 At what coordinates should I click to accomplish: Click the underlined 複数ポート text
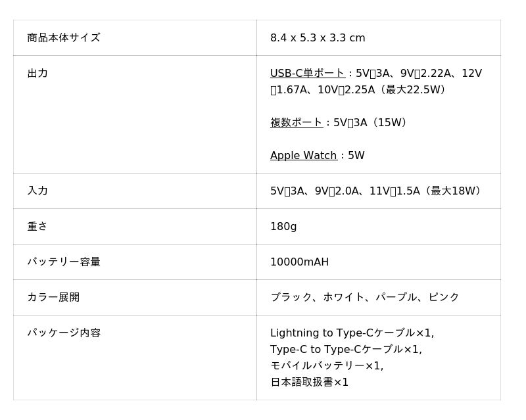[x=296, y=122]
